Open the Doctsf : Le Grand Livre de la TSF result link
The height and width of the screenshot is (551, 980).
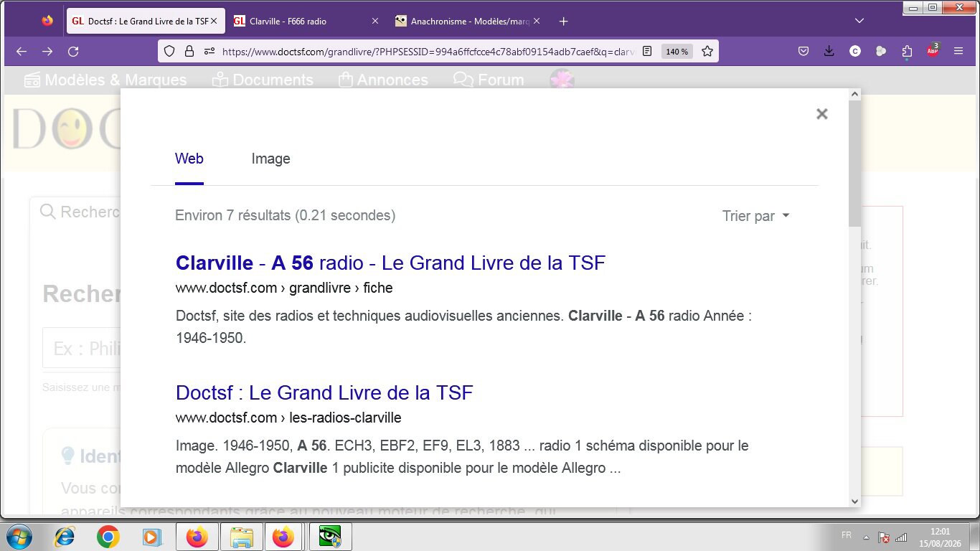(x=324, y=392)
